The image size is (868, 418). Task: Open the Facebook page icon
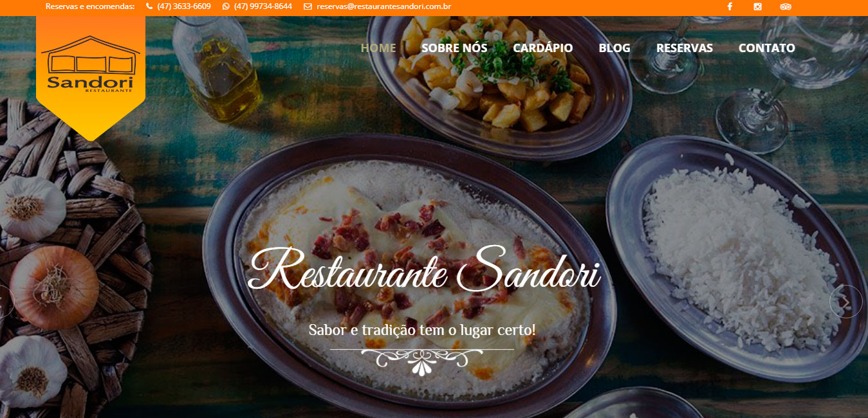coord(730,6)
